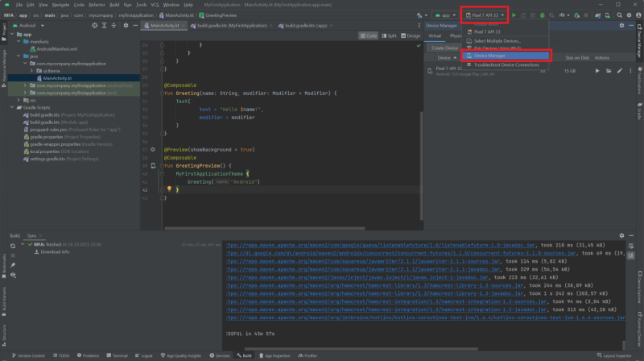
Task: Click the Attach Debugger to Process icon
Action: click(576, 15)
